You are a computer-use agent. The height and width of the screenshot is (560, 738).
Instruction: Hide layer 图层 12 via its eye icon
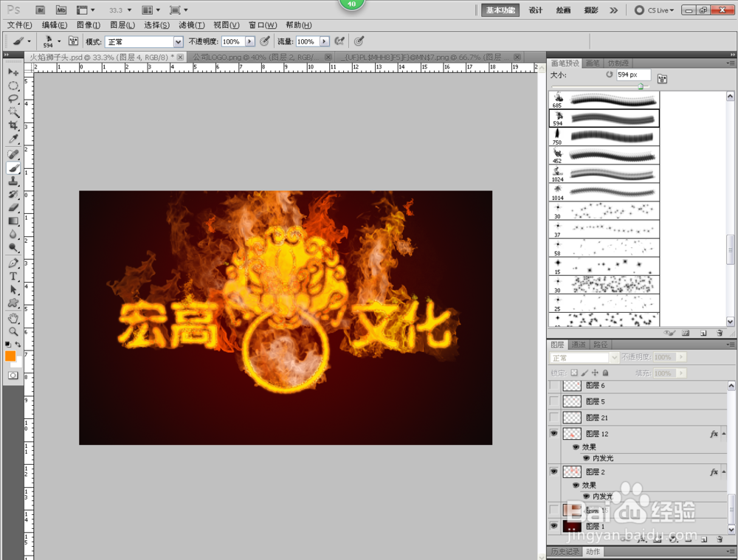[x=553, y=433]
